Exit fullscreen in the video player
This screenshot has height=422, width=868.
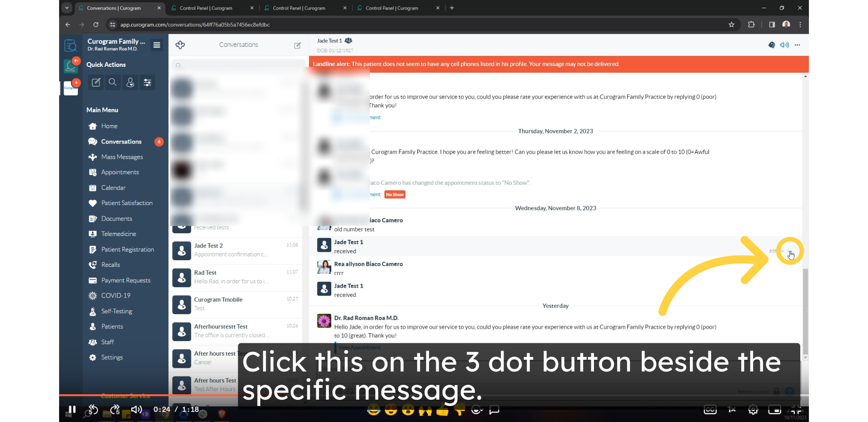click(796, 410)
